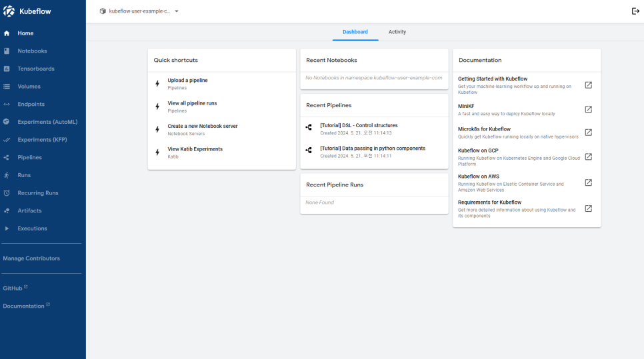The width and height of the screenshot is (644, 359).
Task: Open external link icon for Kubeflow on AWS
Action: tap(589, 182)
